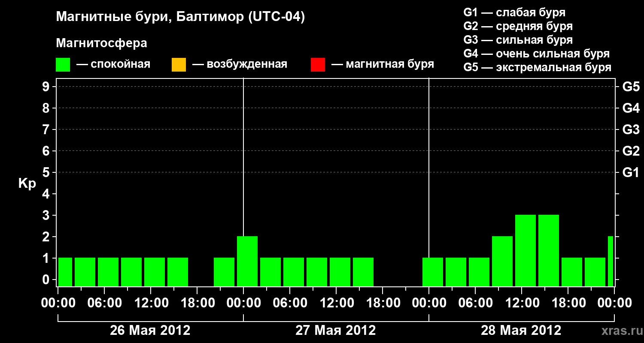
Task: Click the Kp 1 bar at 00:00 on 28 May
Action: pyautogui.click(x=433, y=272)
